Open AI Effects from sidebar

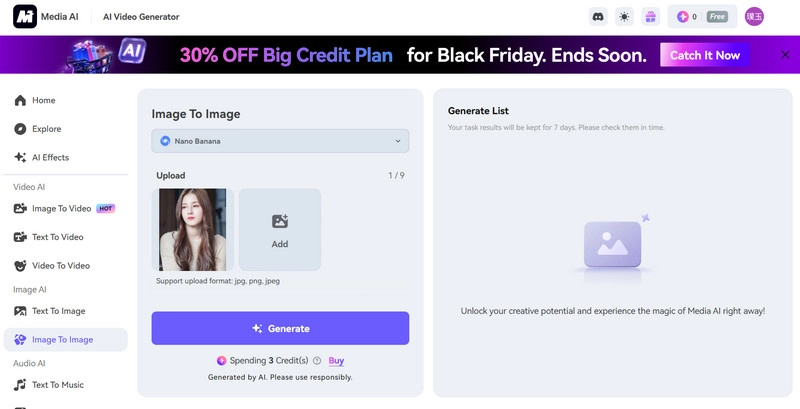(x=49, y=157)
